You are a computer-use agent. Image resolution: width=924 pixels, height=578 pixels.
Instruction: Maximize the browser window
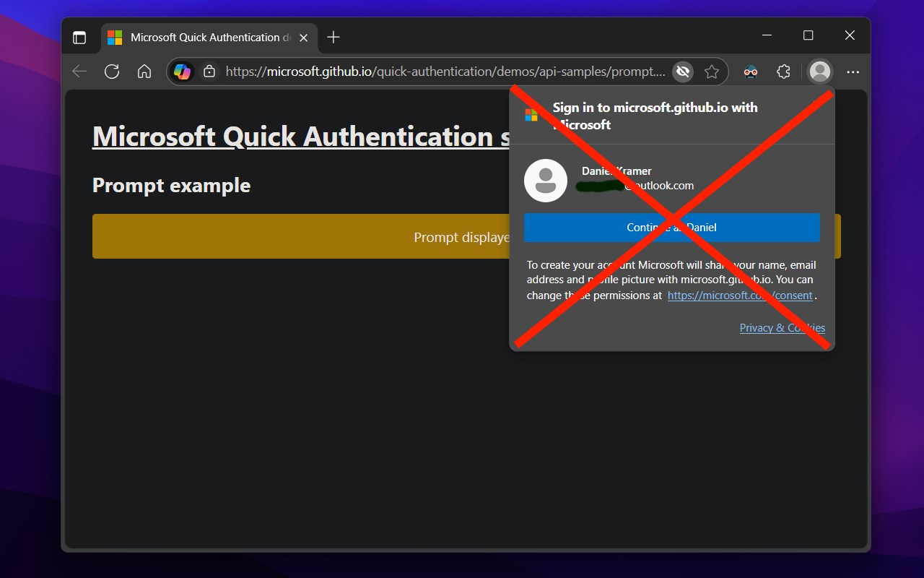point(808,35)
